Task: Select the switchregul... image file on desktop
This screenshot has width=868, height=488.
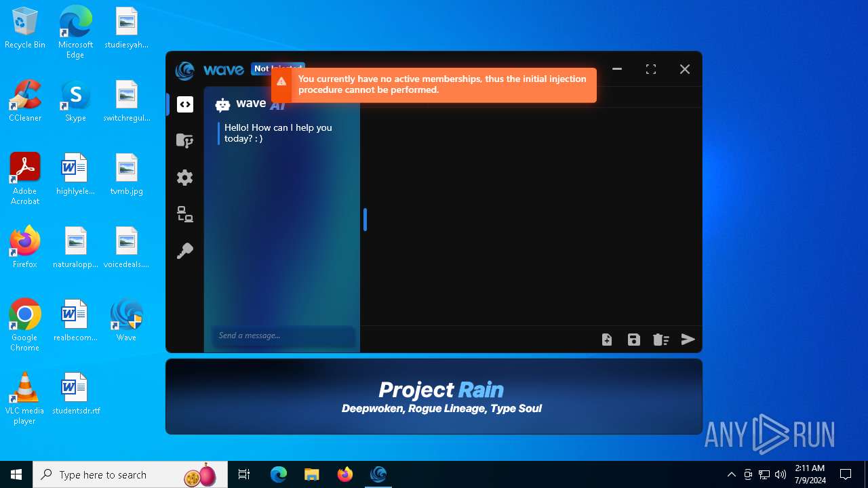Action: pyautogui.click(x=126, y=102)
